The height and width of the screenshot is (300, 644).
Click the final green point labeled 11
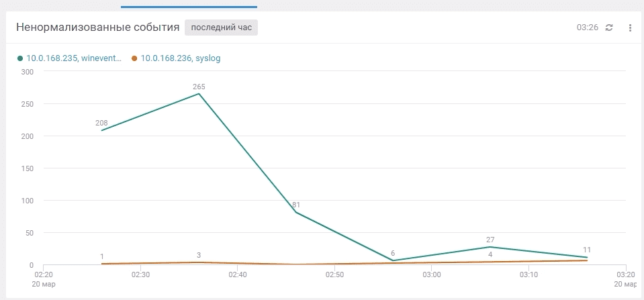(x=587, y=257)
